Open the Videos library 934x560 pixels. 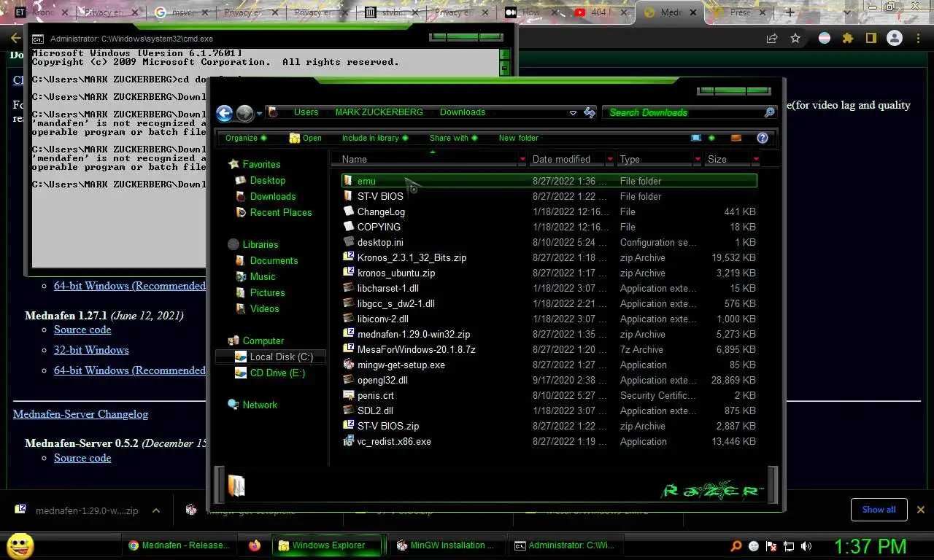pos(264,308)
